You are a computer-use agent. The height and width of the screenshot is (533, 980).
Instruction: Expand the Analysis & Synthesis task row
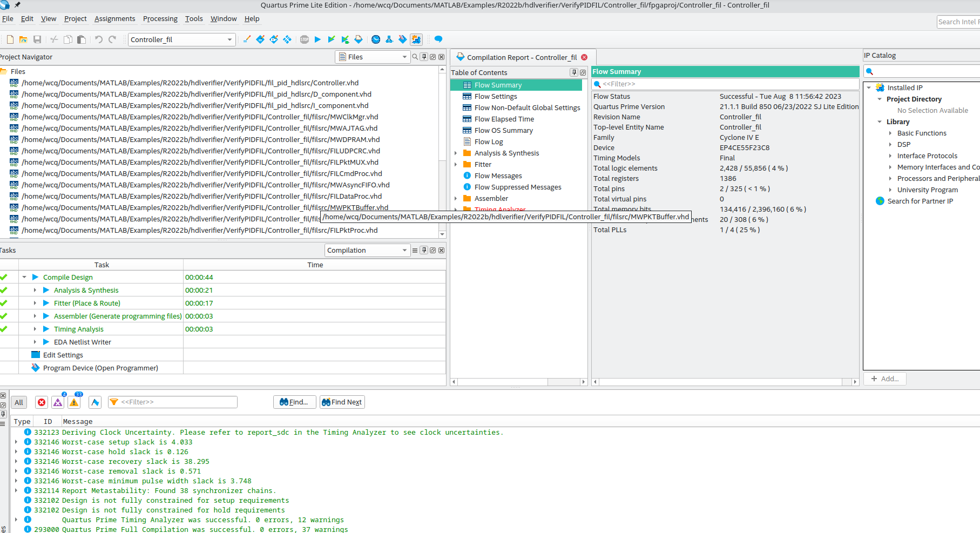pyautogui.click(x=35, y=290)
